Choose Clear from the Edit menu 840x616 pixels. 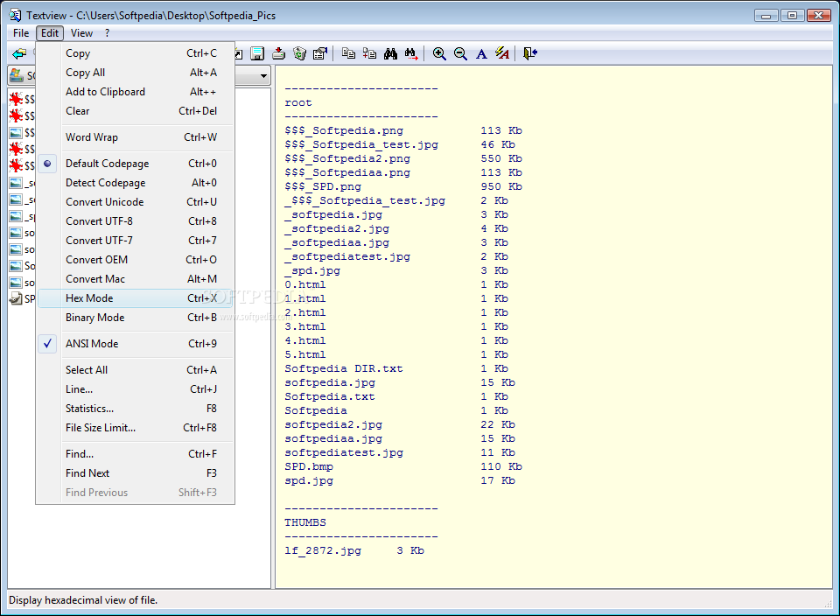coord(136,111)
